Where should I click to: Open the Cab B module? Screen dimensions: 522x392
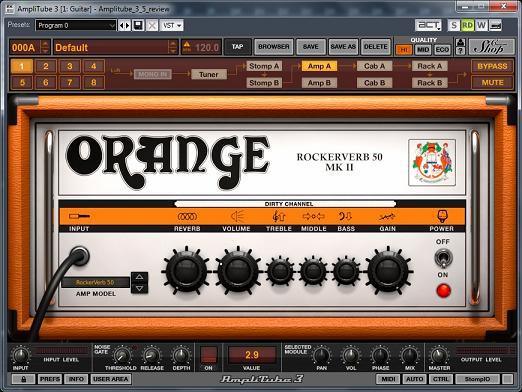click(375, 83)
